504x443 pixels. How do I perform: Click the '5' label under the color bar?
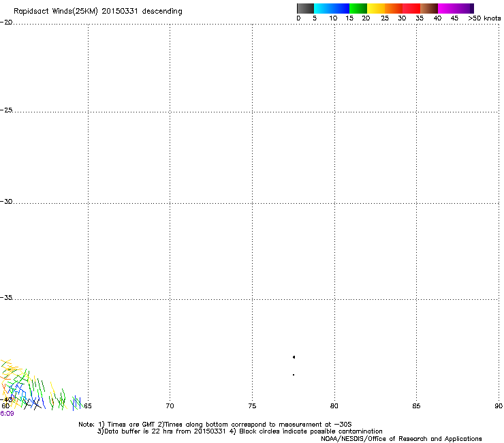point(315,18)
